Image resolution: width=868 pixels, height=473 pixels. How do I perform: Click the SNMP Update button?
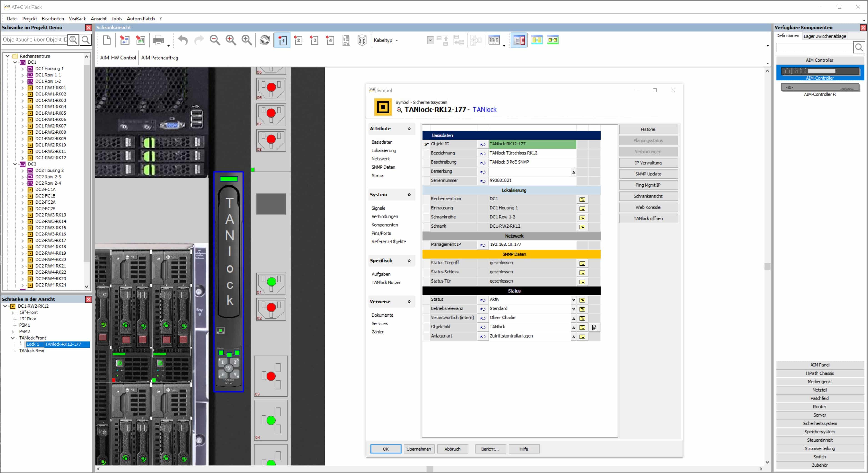click(648, 174)
